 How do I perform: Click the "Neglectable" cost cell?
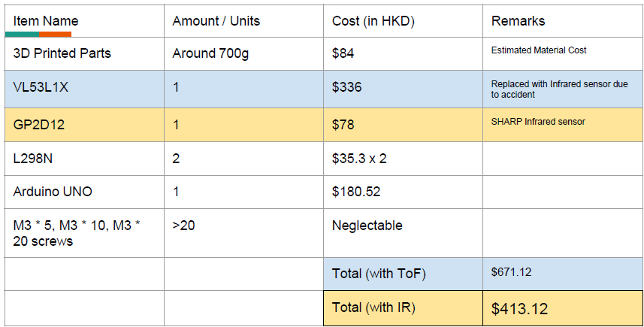[x=367, y=226]
